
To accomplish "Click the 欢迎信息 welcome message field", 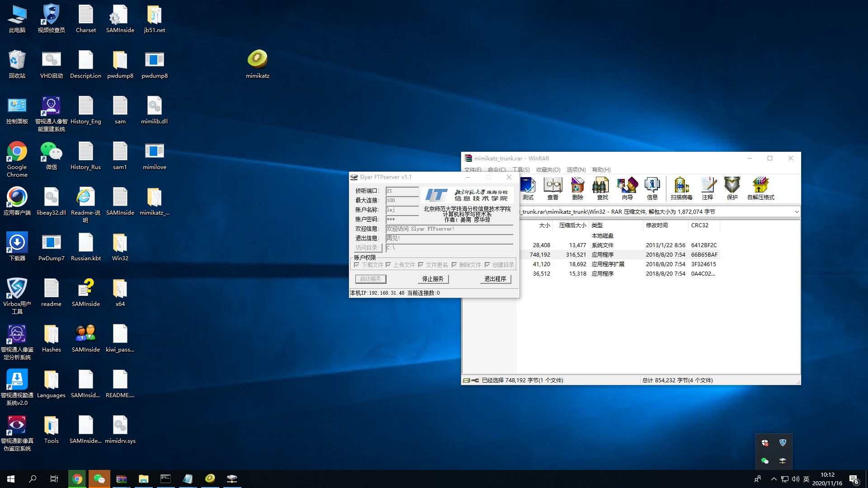I will click(449, 229).
